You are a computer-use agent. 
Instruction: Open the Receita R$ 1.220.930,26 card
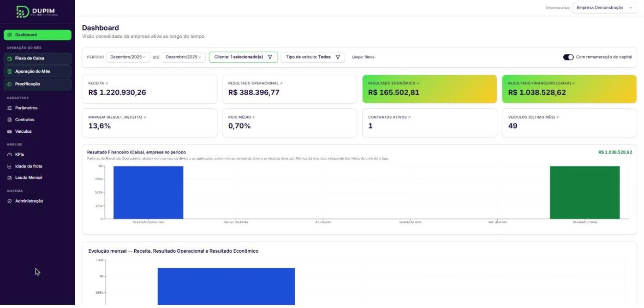(149, 89)
